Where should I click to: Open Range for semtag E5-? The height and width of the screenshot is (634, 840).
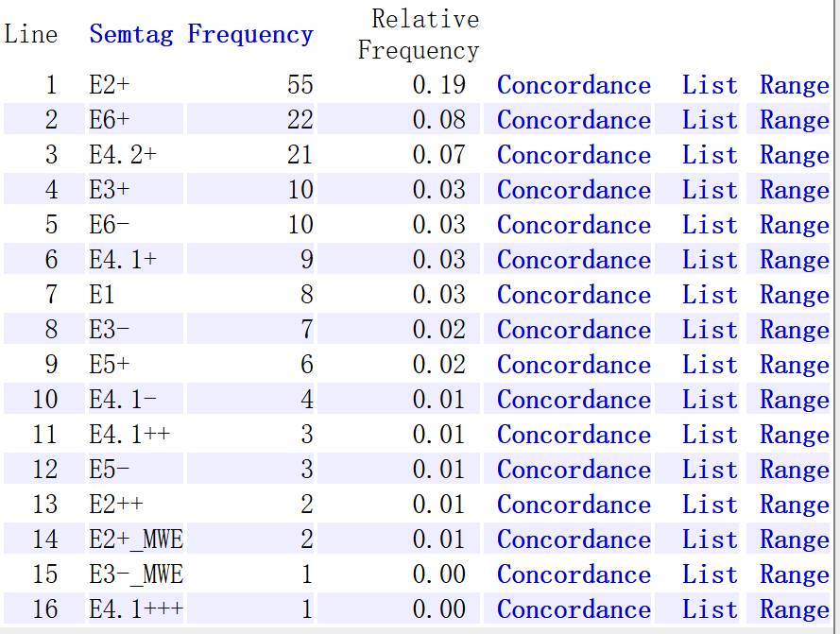794,470
